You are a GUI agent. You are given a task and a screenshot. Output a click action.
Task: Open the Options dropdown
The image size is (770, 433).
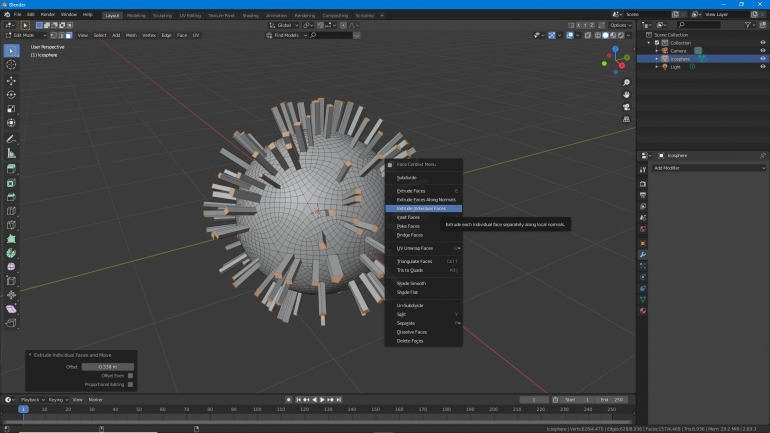pos(620,25)
